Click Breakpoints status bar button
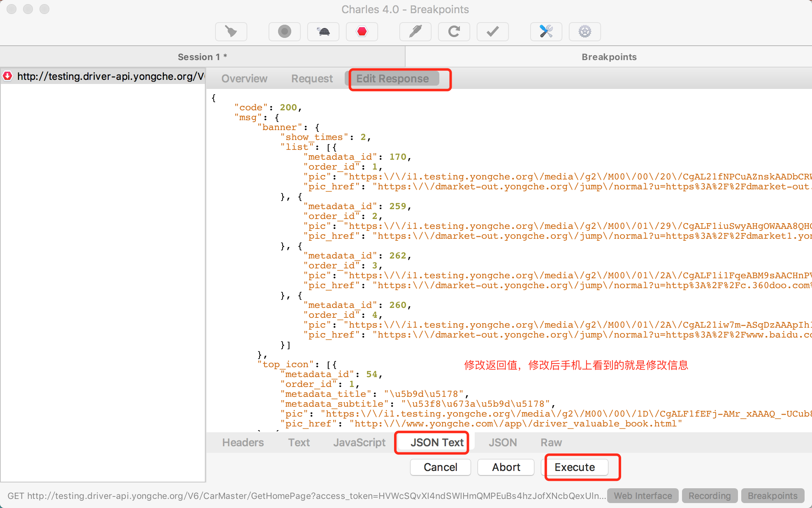The image size is (812, 508). click(773, 496)
